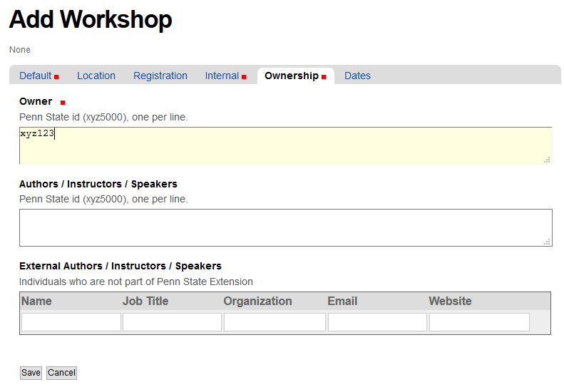Click the external speaker Name field
564x392 pixels.
[71, 322]
